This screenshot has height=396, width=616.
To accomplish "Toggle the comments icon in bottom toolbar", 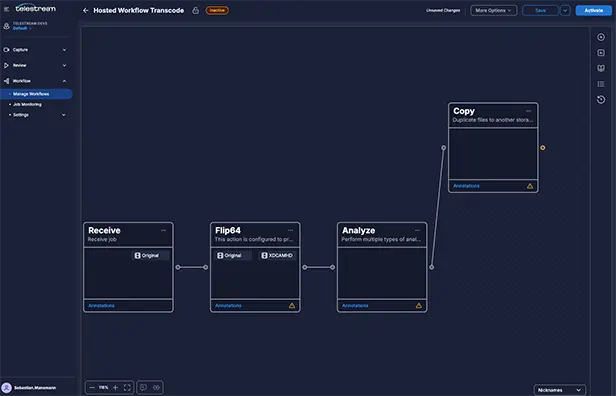I will (143, 388).
